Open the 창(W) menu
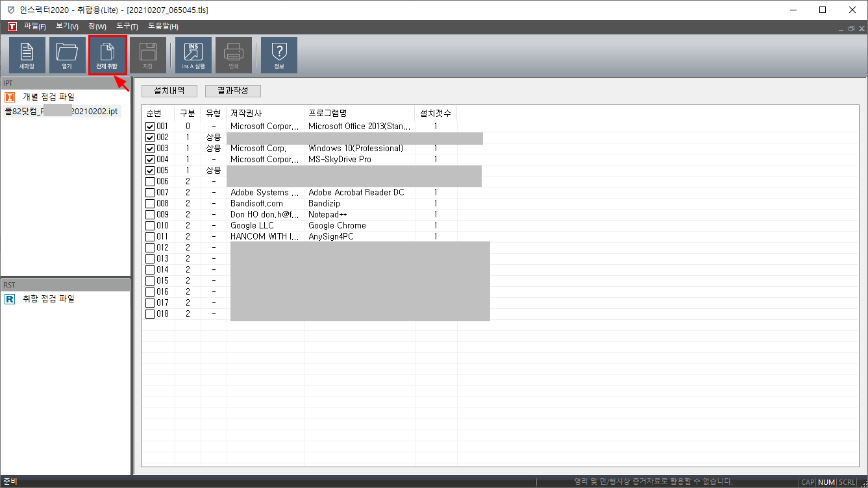The height and width of the screenshot is (488, 868). click(x=97, y=27)
